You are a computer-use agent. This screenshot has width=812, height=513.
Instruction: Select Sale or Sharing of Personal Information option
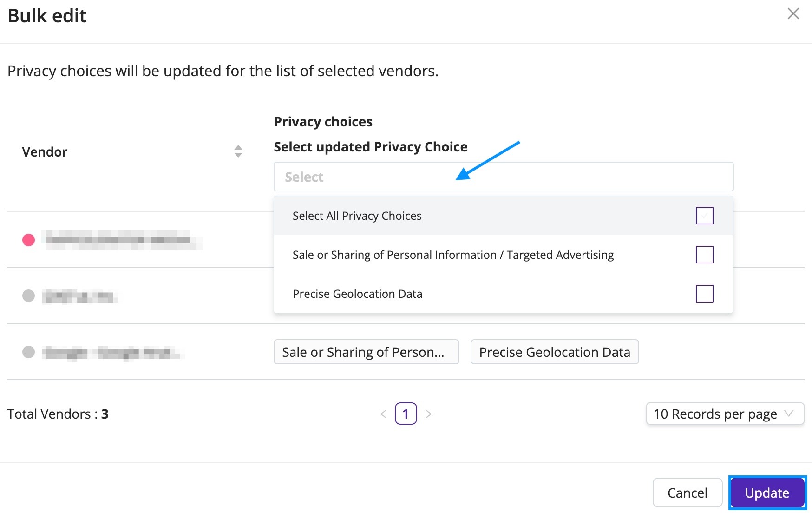click(453, 255)
